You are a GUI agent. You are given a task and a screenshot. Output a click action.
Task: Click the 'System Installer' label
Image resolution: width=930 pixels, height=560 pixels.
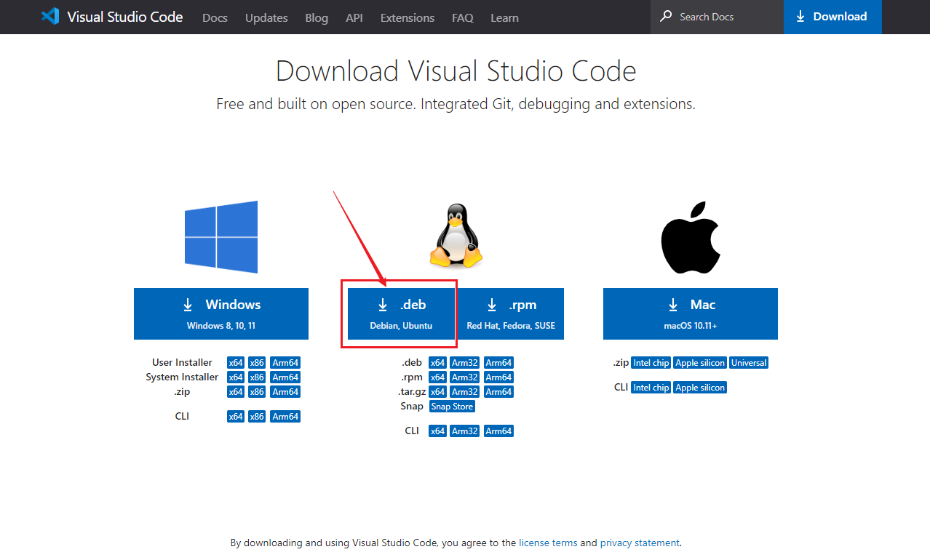(182, 377)
